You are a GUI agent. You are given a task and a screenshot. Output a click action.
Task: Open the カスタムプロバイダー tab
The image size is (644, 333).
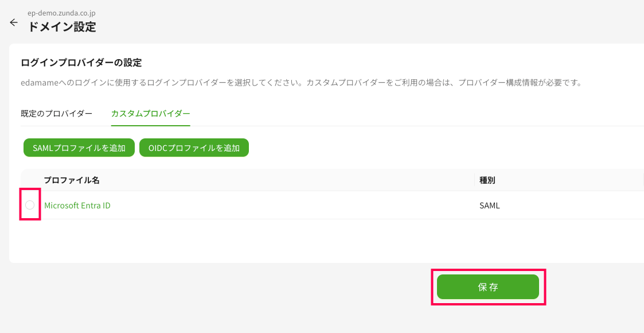(151, 114)
